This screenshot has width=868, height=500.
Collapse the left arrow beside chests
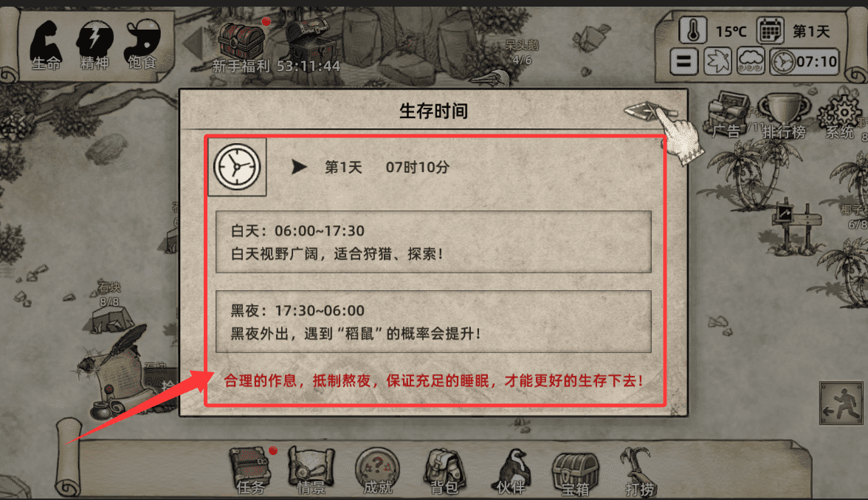tap(193, 43)
